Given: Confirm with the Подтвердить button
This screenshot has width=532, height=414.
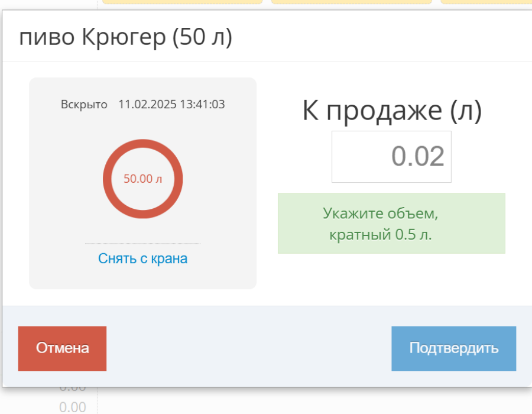Looking at the screenshot, I should coord(453,348).
